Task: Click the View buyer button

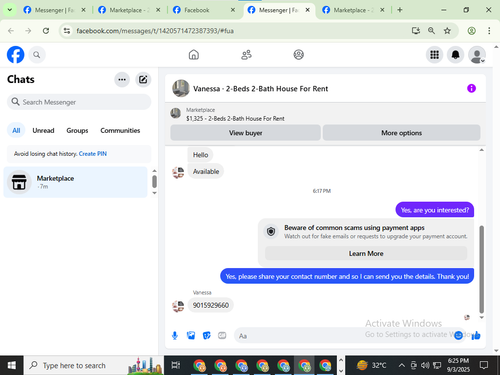Action: point(245,133)
